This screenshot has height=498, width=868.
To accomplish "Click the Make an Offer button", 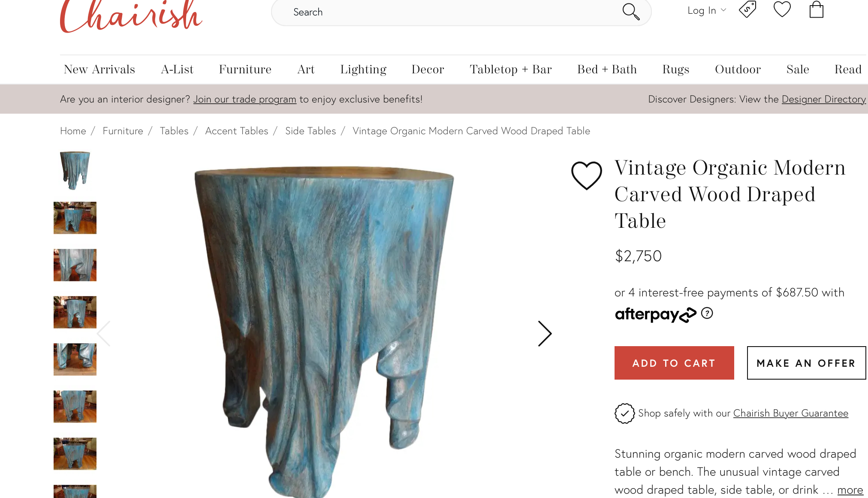I will pyautogui.click(x=806, y=363).
